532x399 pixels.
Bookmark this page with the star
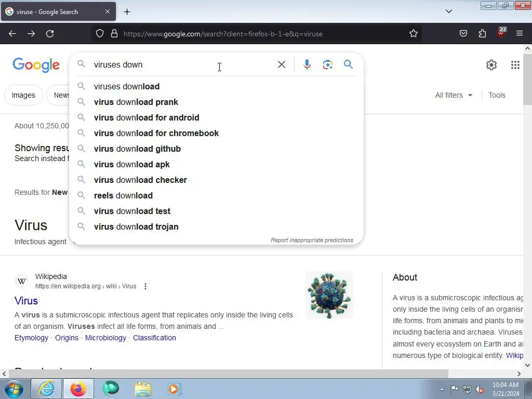[413, 34]
